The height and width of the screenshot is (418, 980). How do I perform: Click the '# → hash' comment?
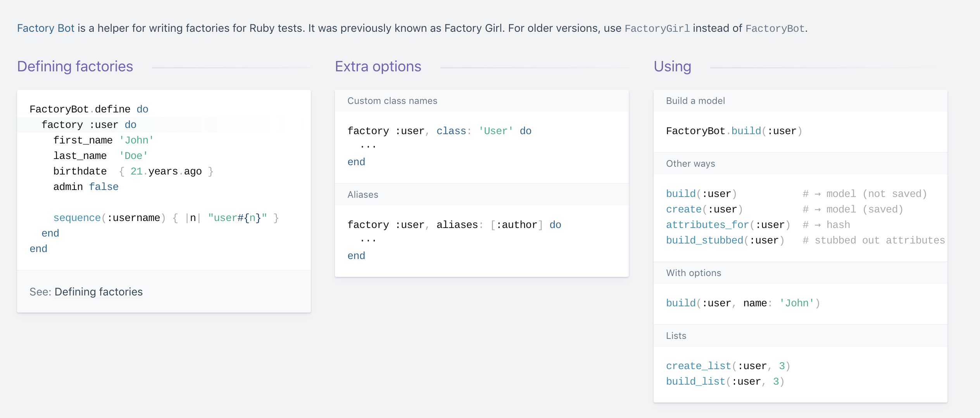826,225
